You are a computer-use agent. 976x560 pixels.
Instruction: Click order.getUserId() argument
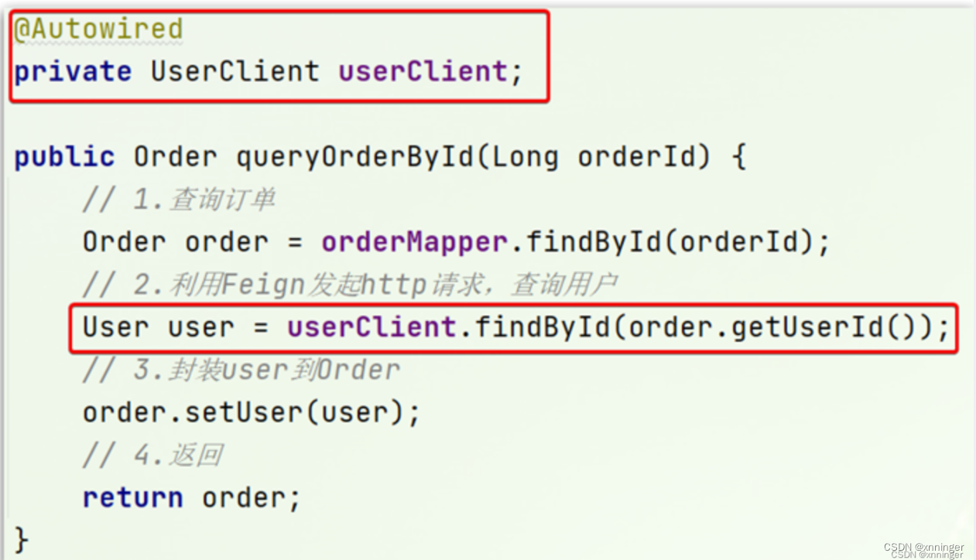pyautogui.click(x=771, y=327)
